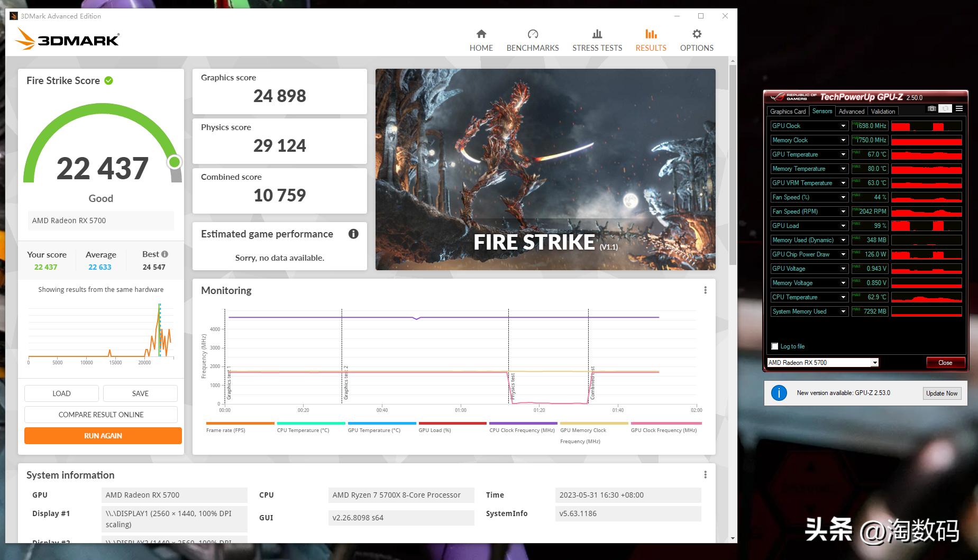The image size is (978, 560).
Task: Click the info icon beside Best score
Action: [165, 254]
